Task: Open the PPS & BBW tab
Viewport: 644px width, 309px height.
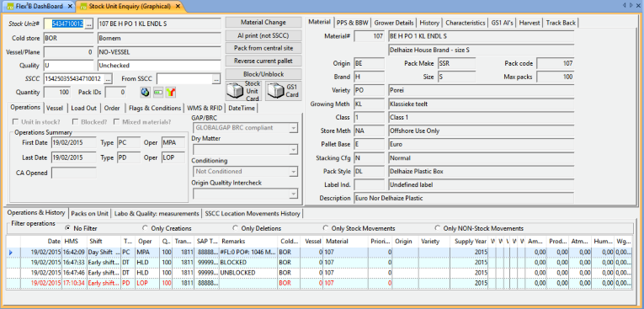Action: 353,23
